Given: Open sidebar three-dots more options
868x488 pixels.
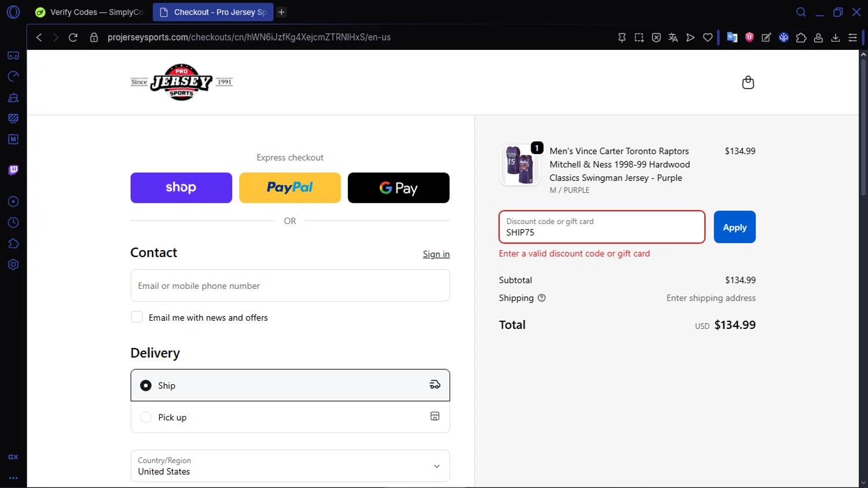Looking at the screenshot, I should pos(13,478).
